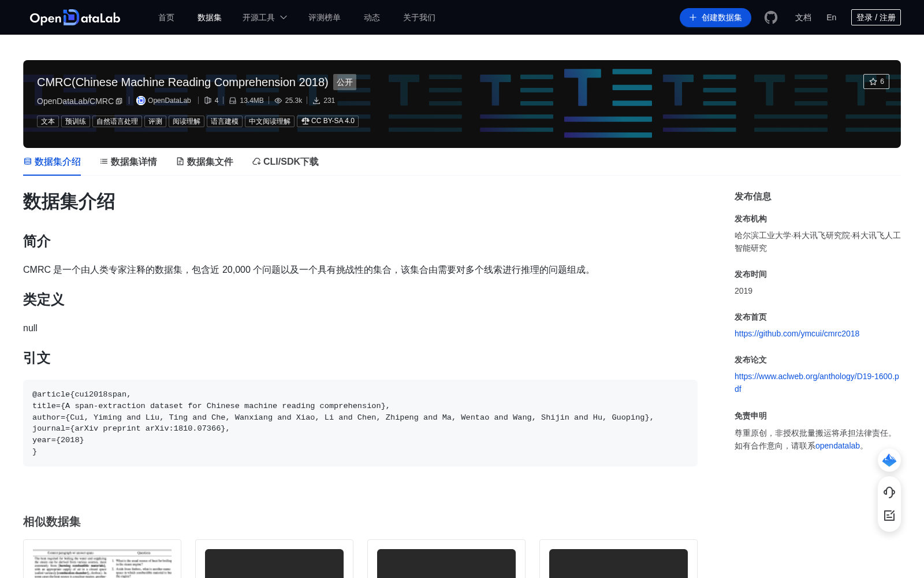The image size is (924, 578).
Task: Copy the OpenDataLab/CMRC path icon
Action: tap(119, 101)
